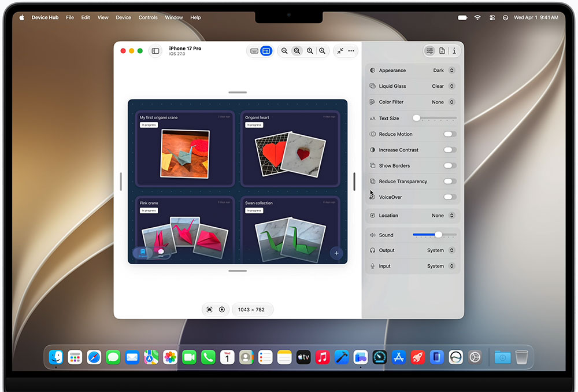The height and width of the screenshot is (392, 578).
Task: Open the Help menu
Action: 195,17
